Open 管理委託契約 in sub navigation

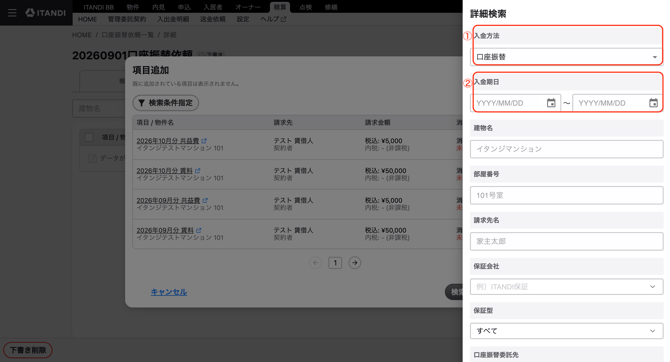[127, 19]
